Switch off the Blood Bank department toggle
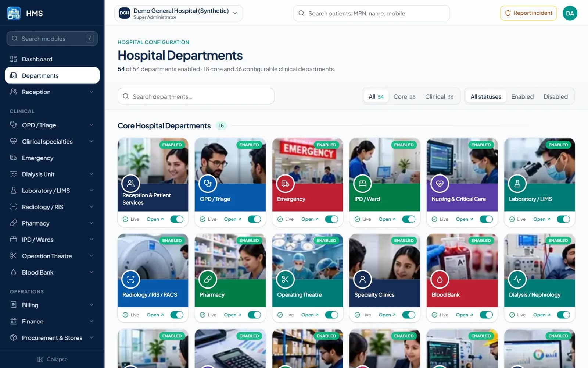Screen dimensions: 588x368 (x=486, y=315)
